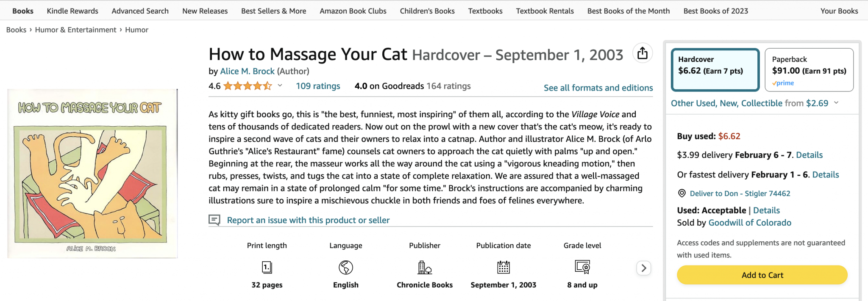Open the Goodwill of Colorado seller link

click(750, 223)
